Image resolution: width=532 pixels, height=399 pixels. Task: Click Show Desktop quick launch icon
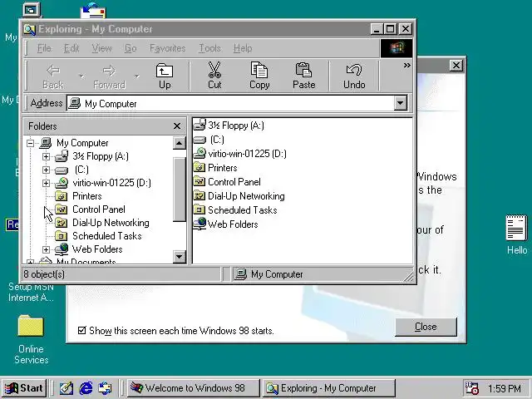point(66,388)
